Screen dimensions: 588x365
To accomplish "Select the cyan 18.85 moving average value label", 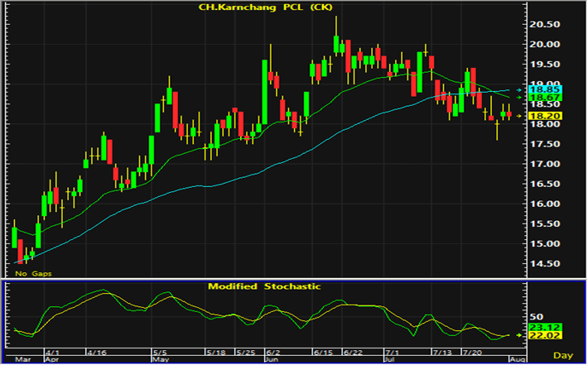I will pyautogui.click(x=545, y=90).
